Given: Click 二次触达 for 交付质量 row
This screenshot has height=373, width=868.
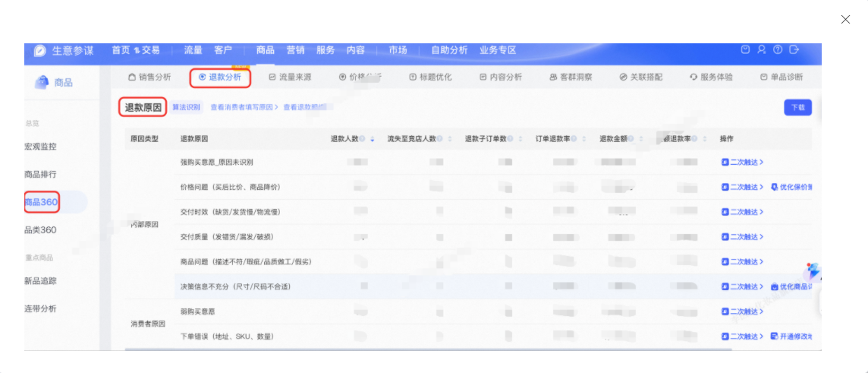Looking at the screenshot, I should (742, 237).
